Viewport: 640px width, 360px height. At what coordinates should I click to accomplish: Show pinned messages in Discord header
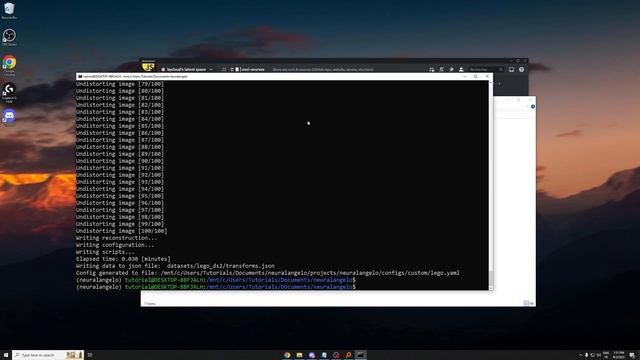[451, 69]
